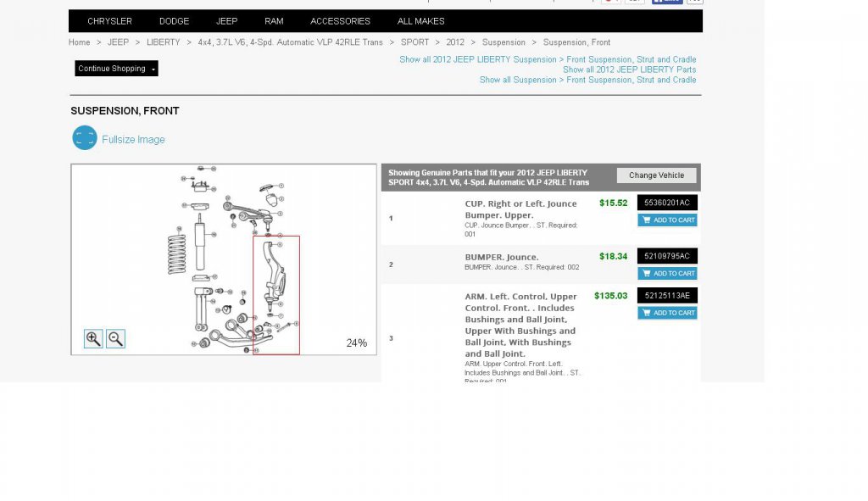Show all 2012 JEEP LIBERTY Parts link

coord(630,70)
